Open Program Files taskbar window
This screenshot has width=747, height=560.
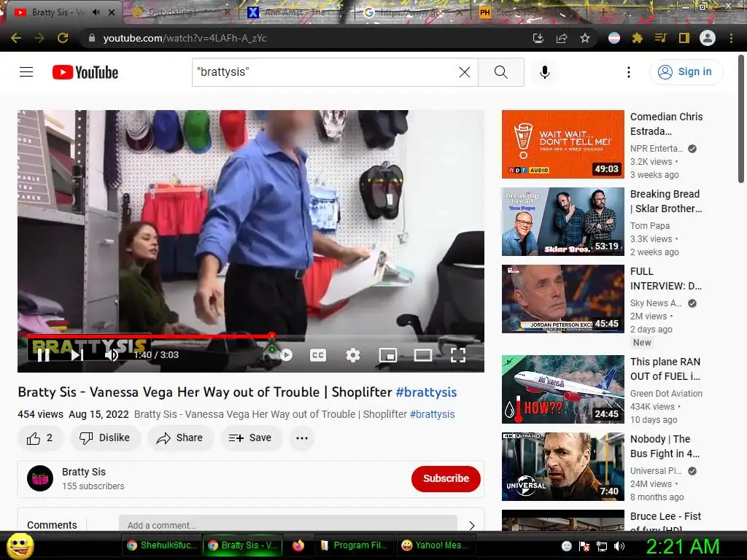[355, 545]
